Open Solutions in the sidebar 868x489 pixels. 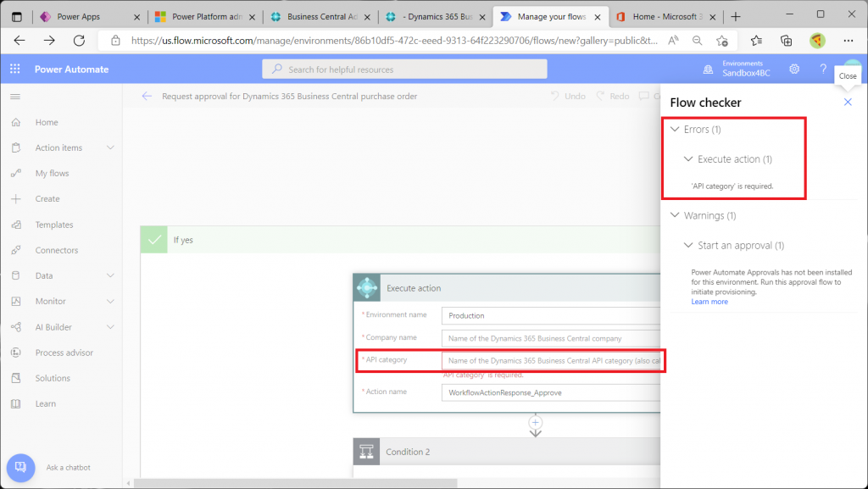53,378
